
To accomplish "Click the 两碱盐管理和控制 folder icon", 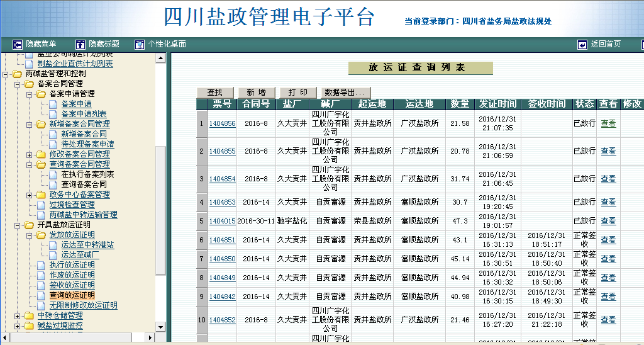I will pyautogui.click(x=17, y=74).
